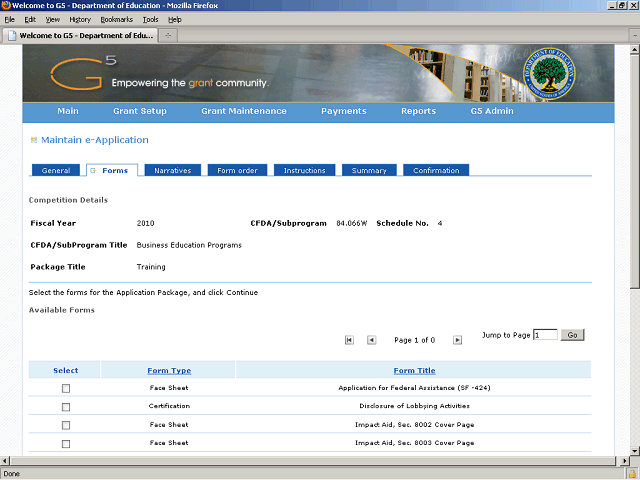Open the Grant Setup menu

pos(140,111)
